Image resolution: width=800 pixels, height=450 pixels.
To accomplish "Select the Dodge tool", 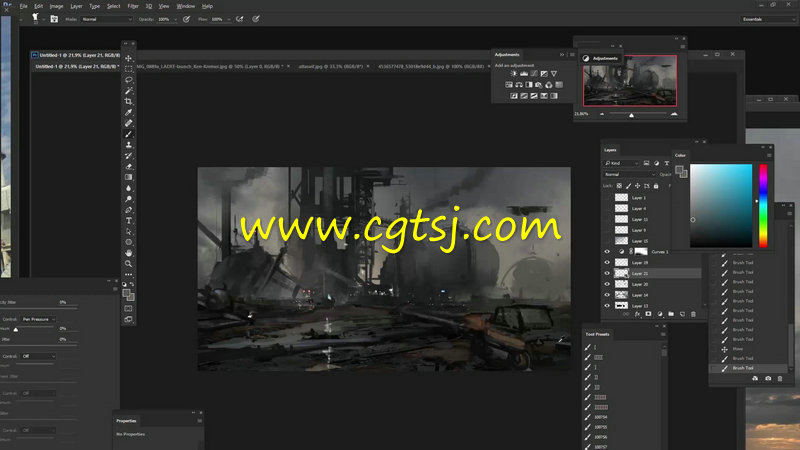I will point(129,199).
